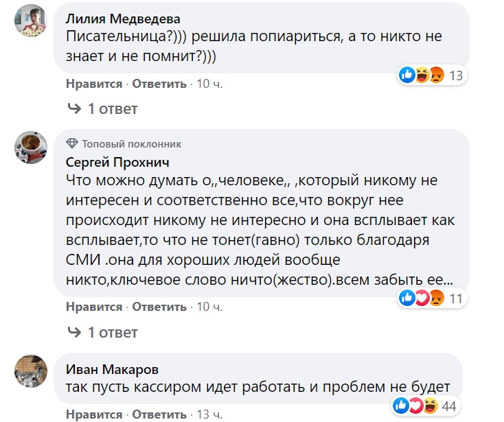Like Лилия Медведева's comment via Нравится
Image resolution: width=504 pixels, height=422 pixels.
tap(93, 84)
